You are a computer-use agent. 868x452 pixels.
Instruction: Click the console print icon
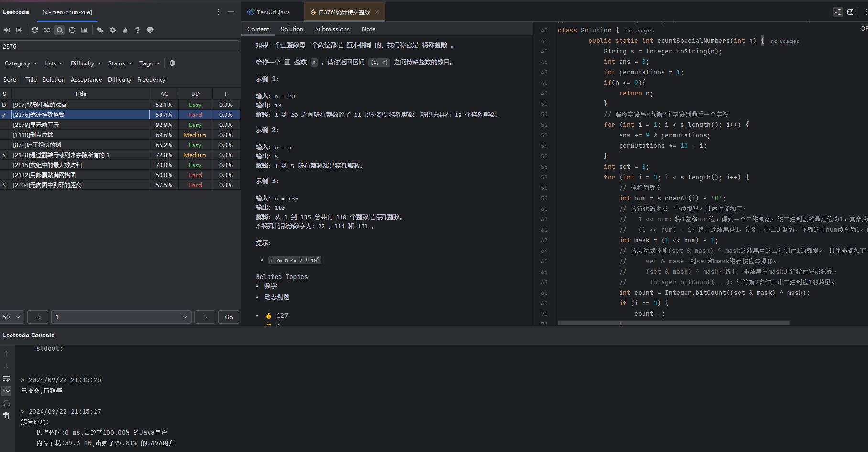pos(6,403)
